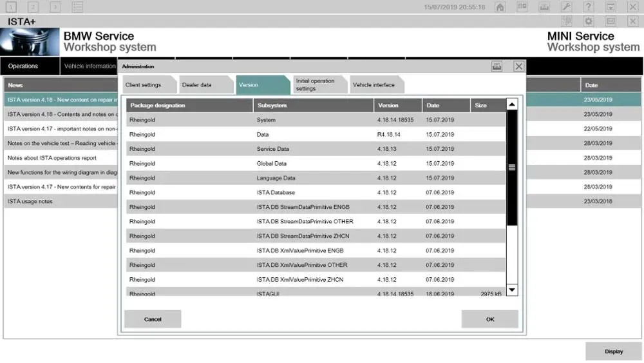Open news 'ISTA version 4.17 - New contents for repair'
This screenshot has width=644, height=363.
click(x=61, y=187)
